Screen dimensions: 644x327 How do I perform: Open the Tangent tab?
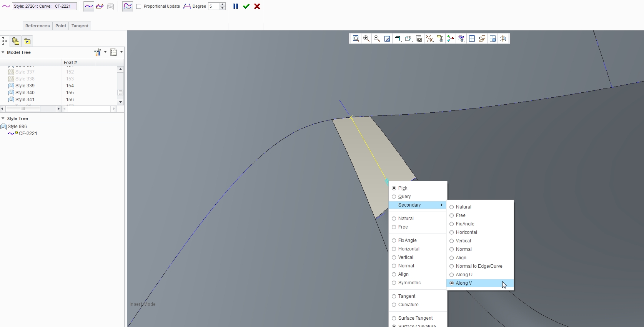[x=80, y=26]
